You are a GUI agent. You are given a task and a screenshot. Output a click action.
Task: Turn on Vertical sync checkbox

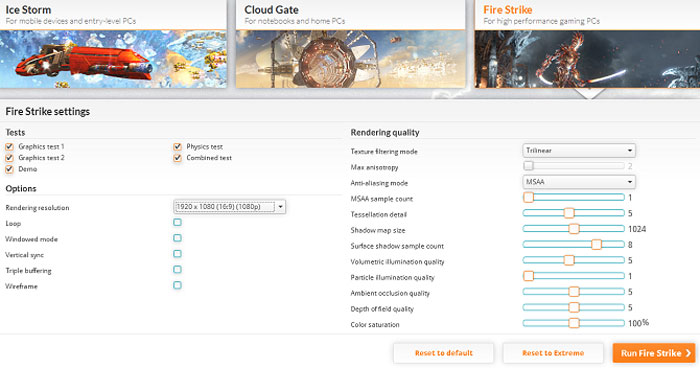coord(177,254)
